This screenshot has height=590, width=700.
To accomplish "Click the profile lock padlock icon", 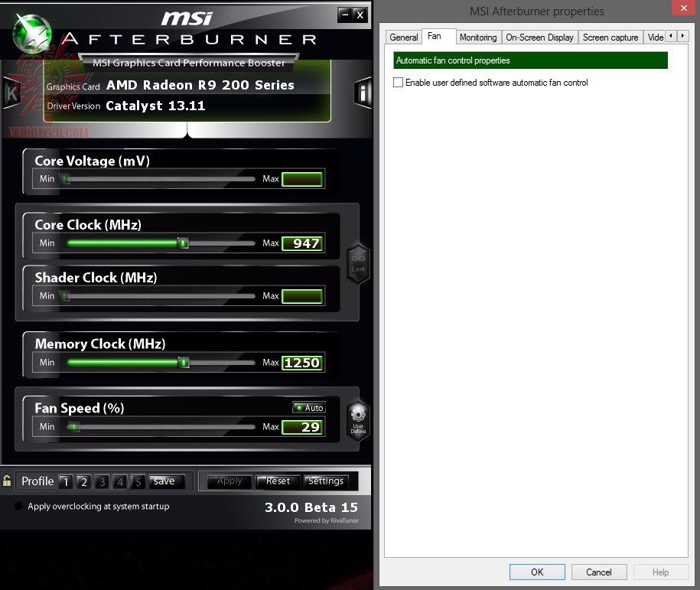I will tap(7, 481).
